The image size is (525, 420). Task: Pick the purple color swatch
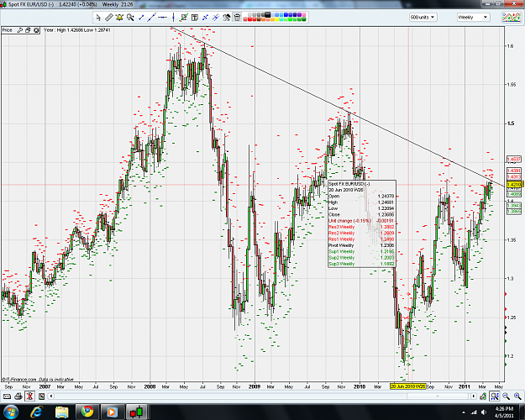(299, 15)
